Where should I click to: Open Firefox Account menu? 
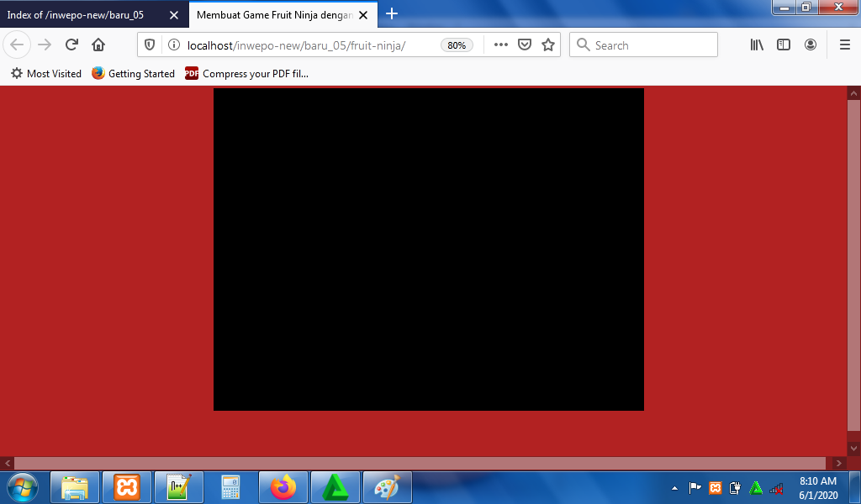click(x=811, y=45)
